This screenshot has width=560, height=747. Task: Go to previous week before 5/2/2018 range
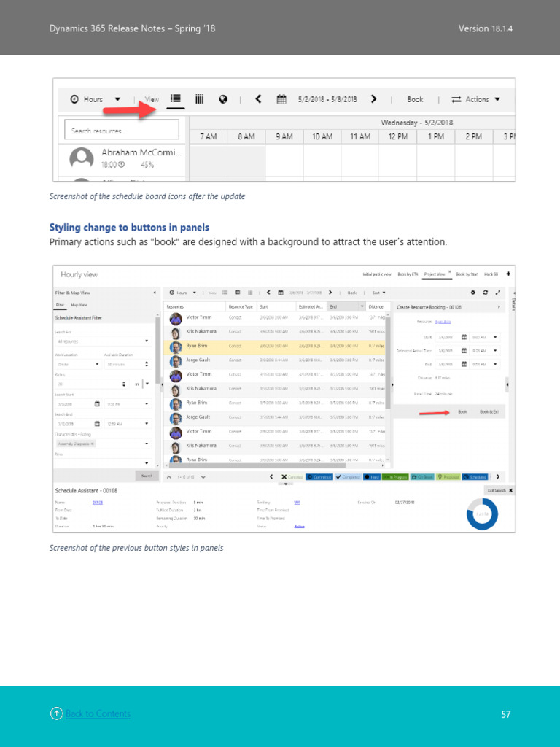(x=258, y=98)
